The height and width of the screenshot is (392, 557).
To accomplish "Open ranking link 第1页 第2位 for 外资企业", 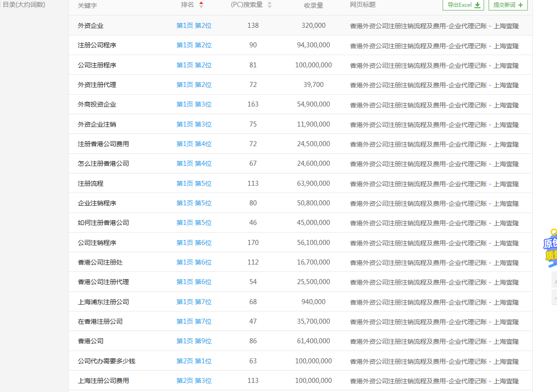I will [x=194, y=25].
